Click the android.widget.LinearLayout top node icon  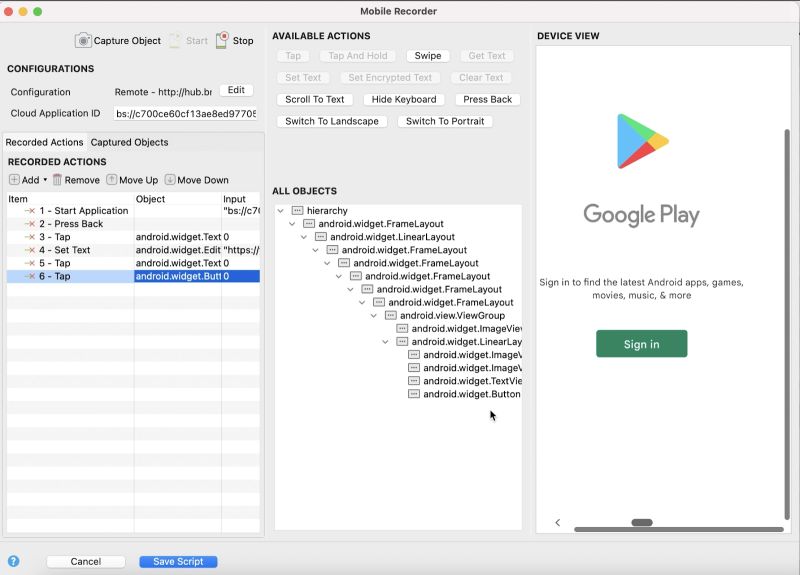click(x=320, y=237)
